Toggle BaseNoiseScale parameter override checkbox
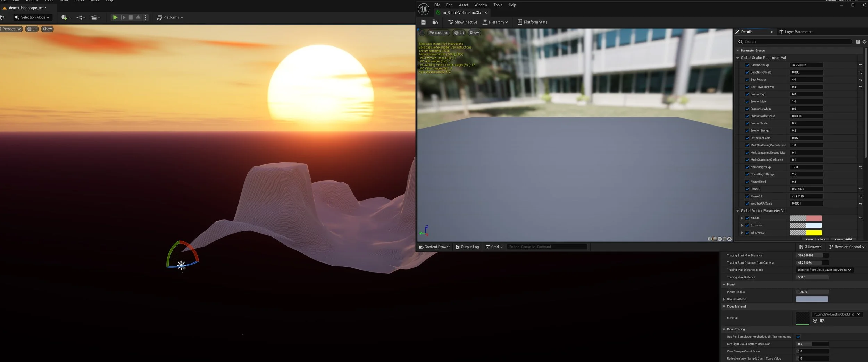868x362 pixels. point(747,72)
